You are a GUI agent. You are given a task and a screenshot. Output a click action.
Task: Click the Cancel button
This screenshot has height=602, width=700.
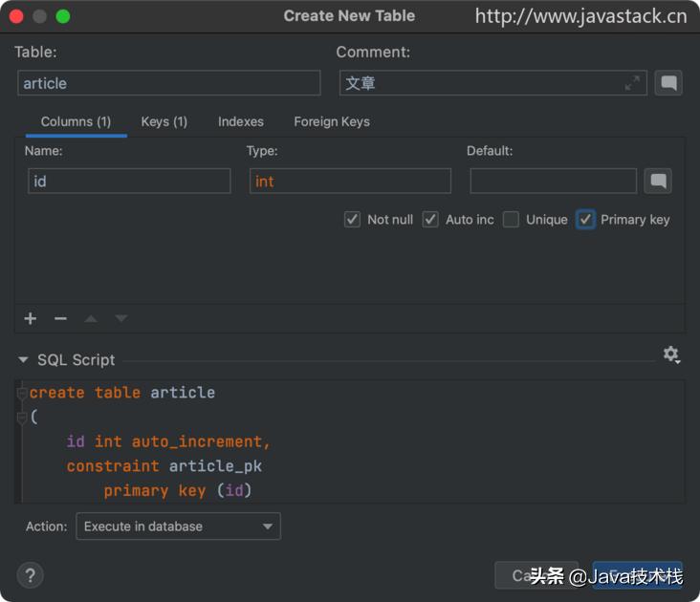536,575
